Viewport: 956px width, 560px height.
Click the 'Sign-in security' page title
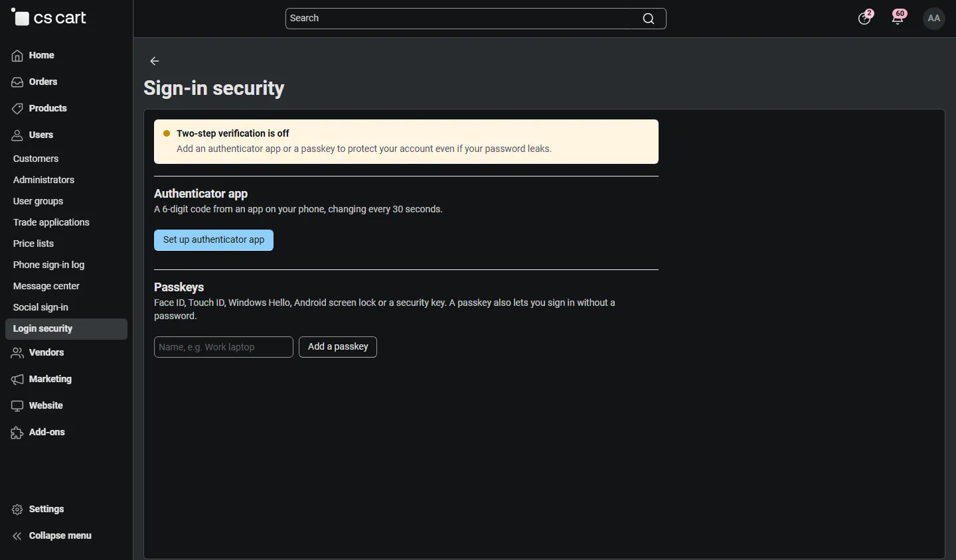click(214, 88)
